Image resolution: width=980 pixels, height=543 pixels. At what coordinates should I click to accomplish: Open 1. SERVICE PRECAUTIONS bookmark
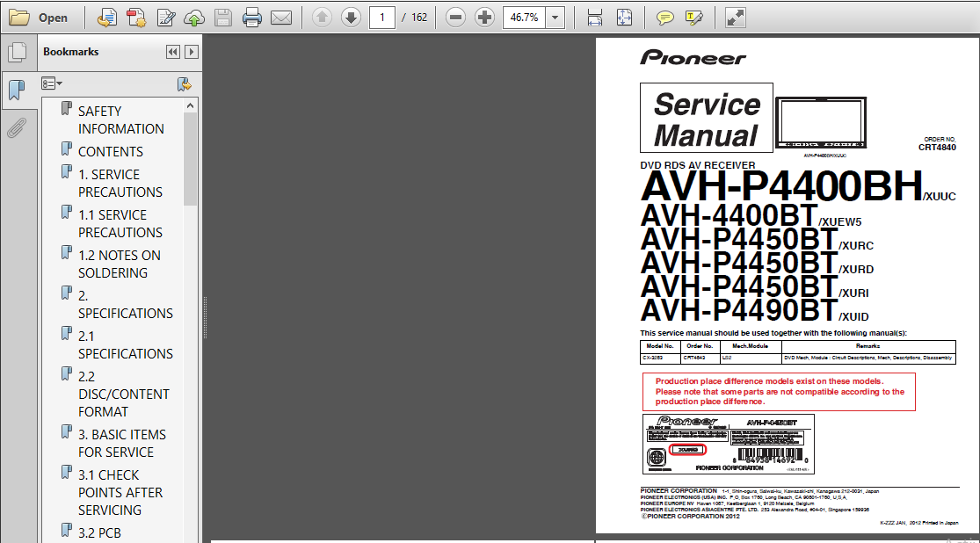coord(120,183)
